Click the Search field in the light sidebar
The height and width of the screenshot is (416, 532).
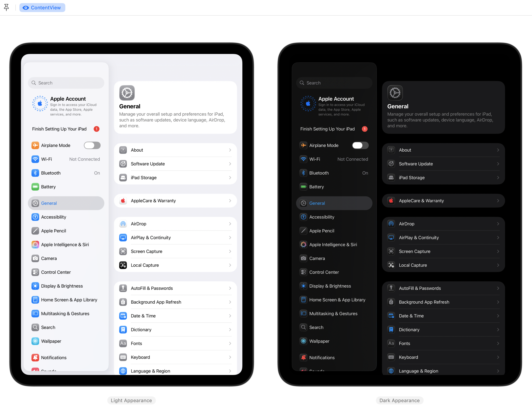66,83
